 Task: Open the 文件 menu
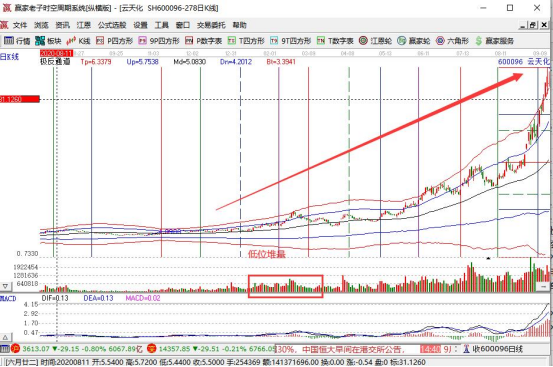point(20,25)
